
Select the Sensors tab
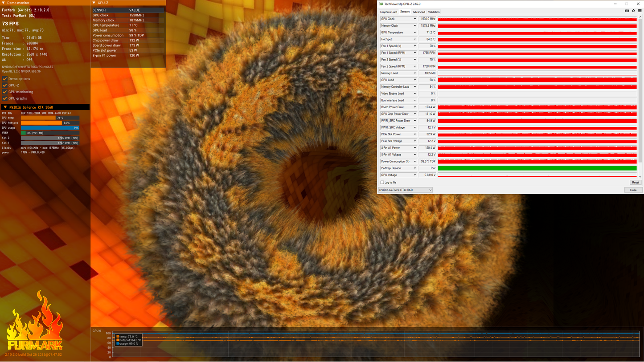pyautogui.click(x=405, y=12)
